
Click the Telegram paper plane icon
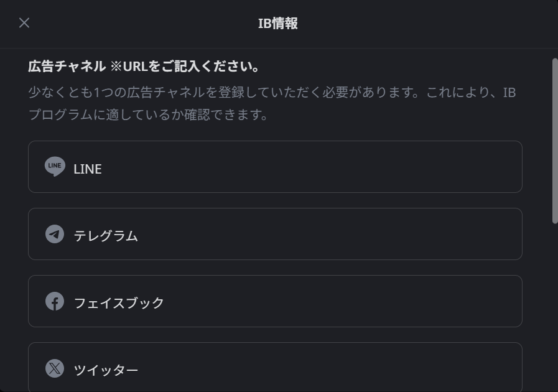pyautogui.click(x=55, y=234)
